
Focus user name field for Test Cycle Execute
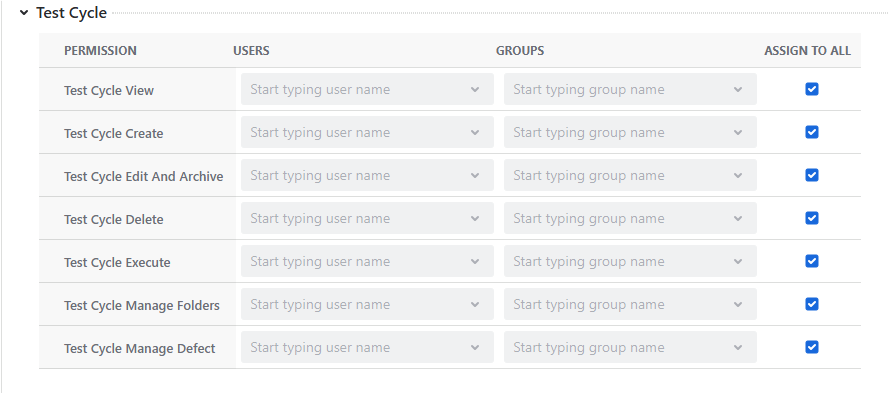pyautogui.click(x=367, y=261)
